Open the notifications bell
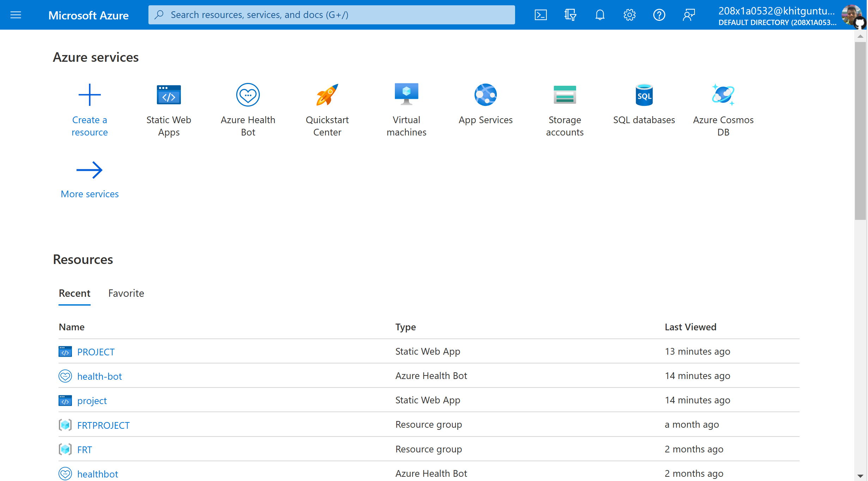 (600, 15)
